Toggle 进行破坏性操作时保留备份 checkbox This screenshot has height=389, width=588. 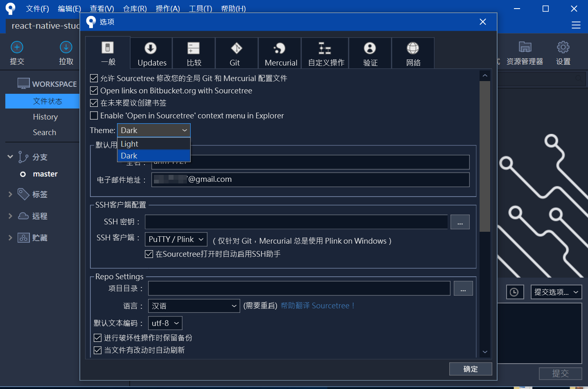[97, 338]
